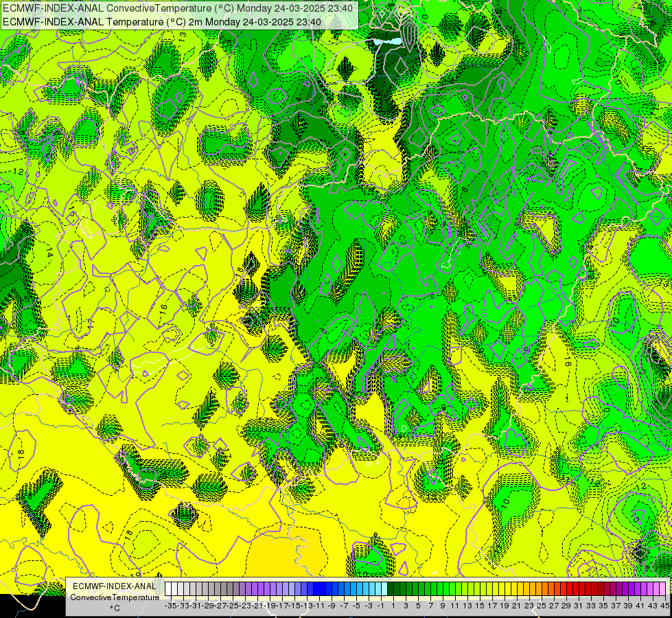672x618 pixels.
Task: Click legend value 7
Action: point(430,606)
